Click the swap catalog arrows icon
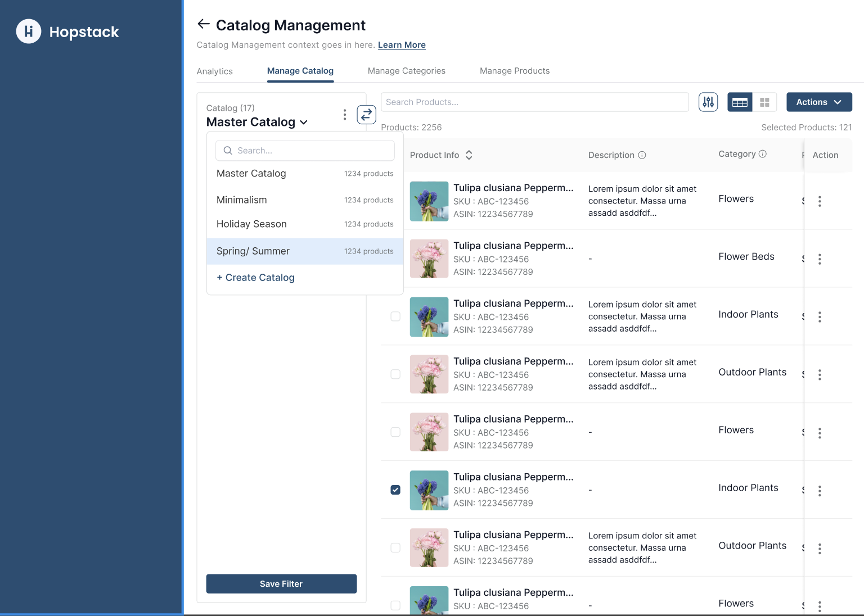Screen dimensions: 864x616 click(x=366, y=115)
